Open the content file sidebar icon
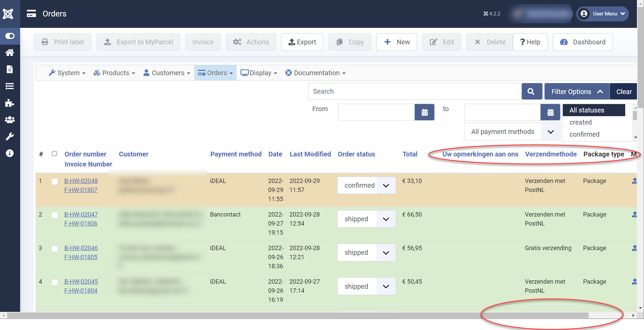The image size is (644, 330). coord(10,69)
